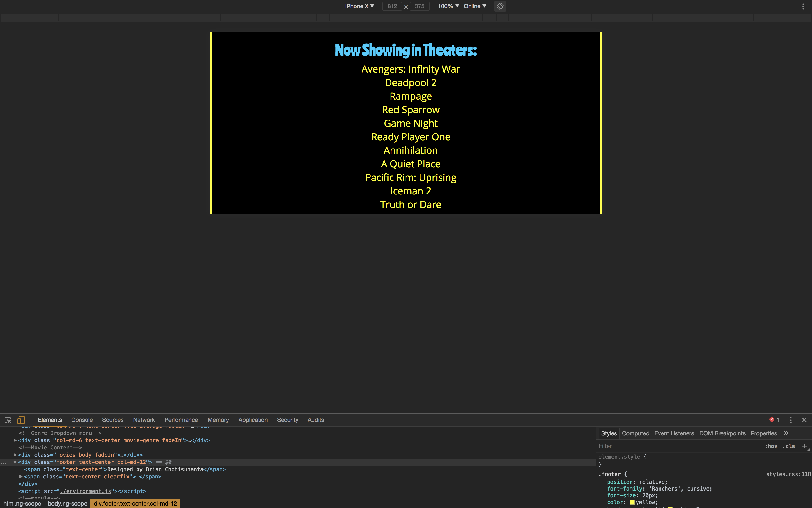Open DevTools customize menu (three dots)
This screenshot has height=508, width=812.
pos(791,420)
